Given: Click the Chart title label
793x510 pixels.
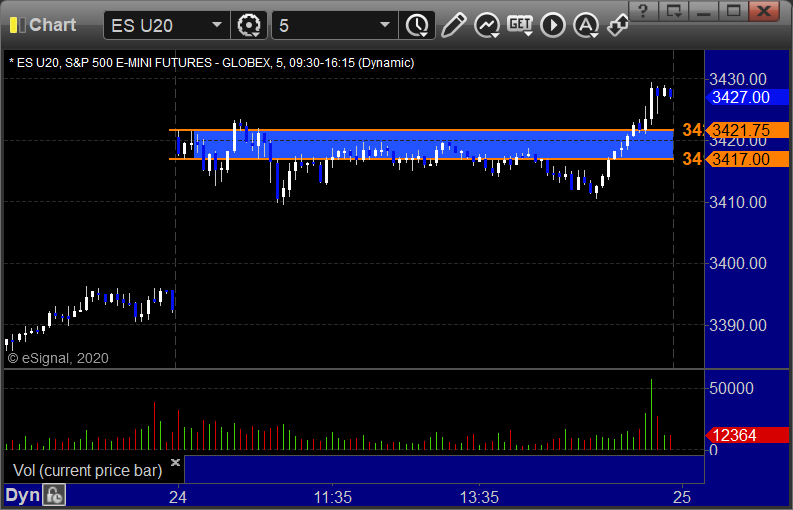Looking at the screenshot, I should click(53, 25).
